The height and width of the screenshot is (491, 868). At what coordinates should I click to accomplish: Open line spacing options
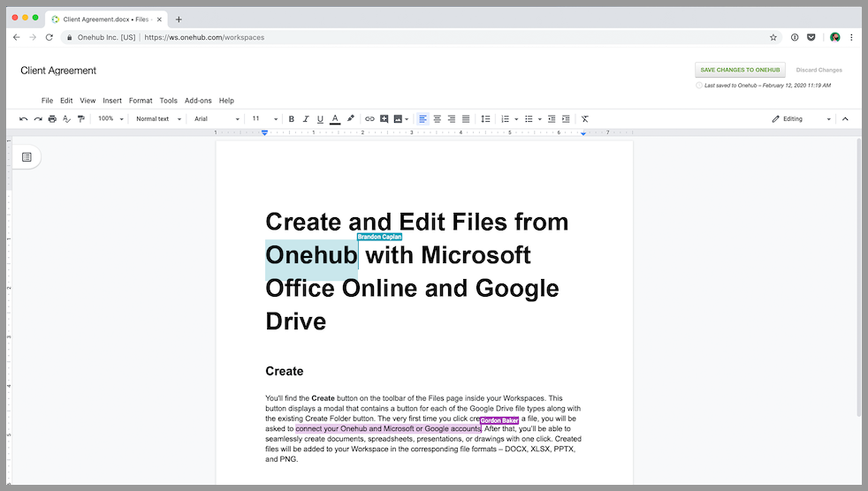tap(485, 119)
